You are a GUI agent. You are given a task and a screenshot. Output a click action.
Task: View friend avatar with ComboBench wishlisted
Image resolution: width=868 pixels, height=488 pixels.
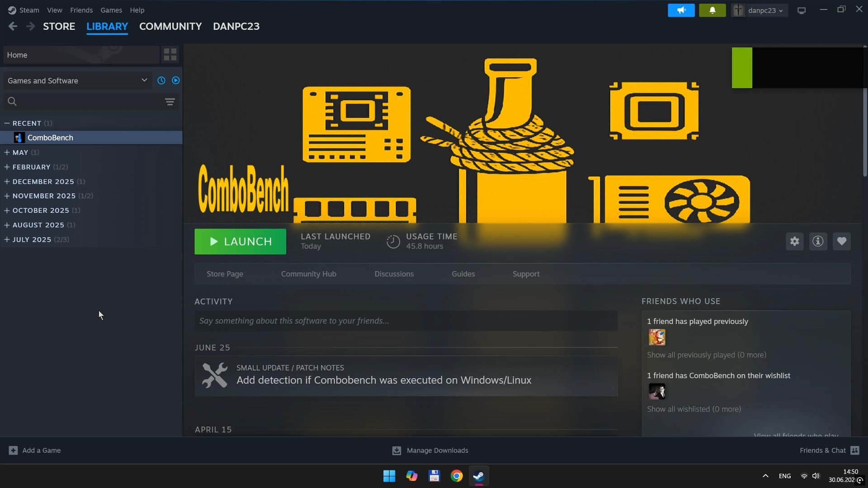[657, 391]
